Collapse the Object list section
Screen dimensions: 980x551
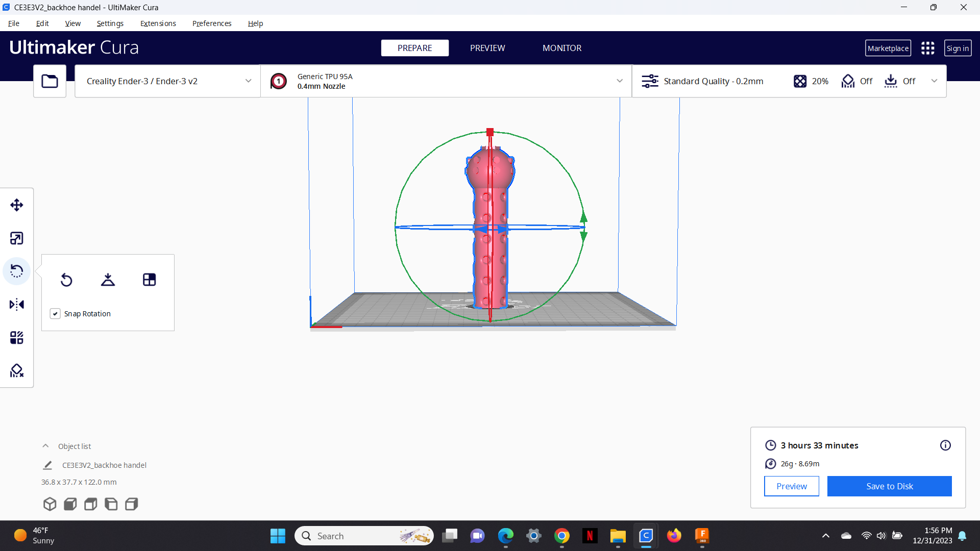45,446
